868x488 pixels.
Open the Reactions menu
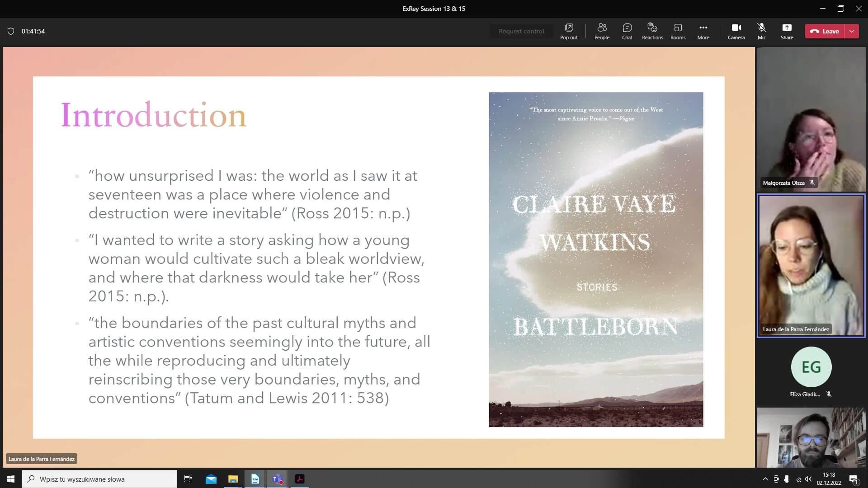(652, 31)
